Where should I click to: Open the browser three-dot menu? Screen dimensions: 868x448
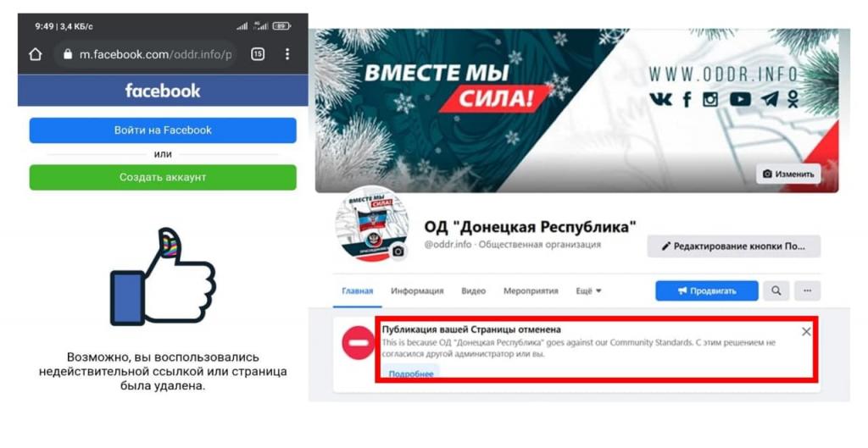[287, 54]
